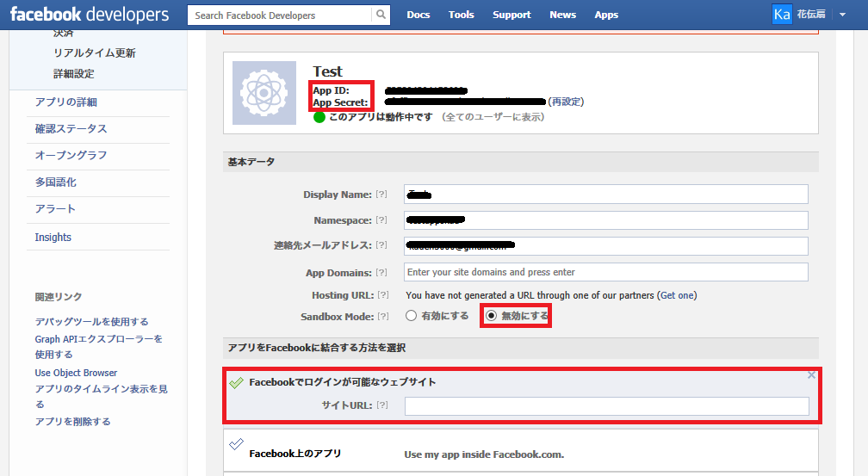Click the Graph APIエクスプローラーを使用する link
The image size is (868, 476).
(x=98, y=347)
